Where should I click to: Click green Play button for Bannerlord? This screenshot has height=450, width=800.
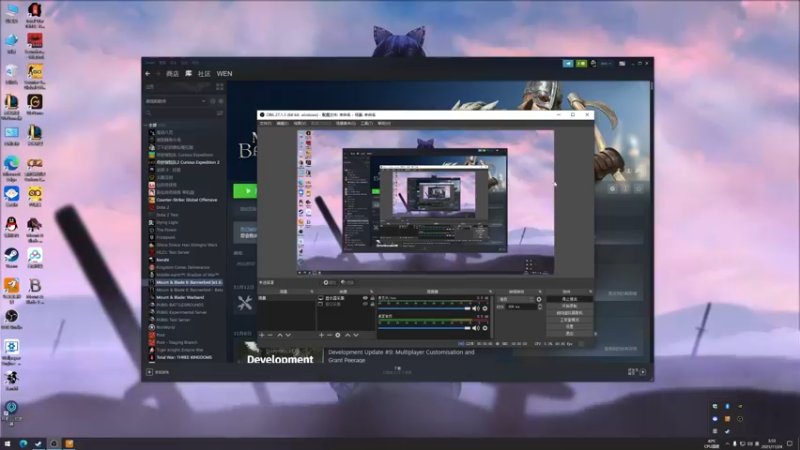[245, 191]
